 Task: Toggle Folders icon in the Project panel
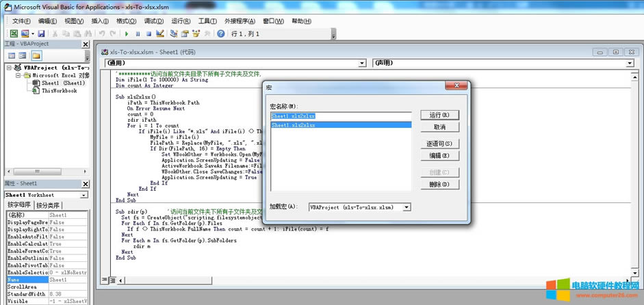(x=36, y=55)
